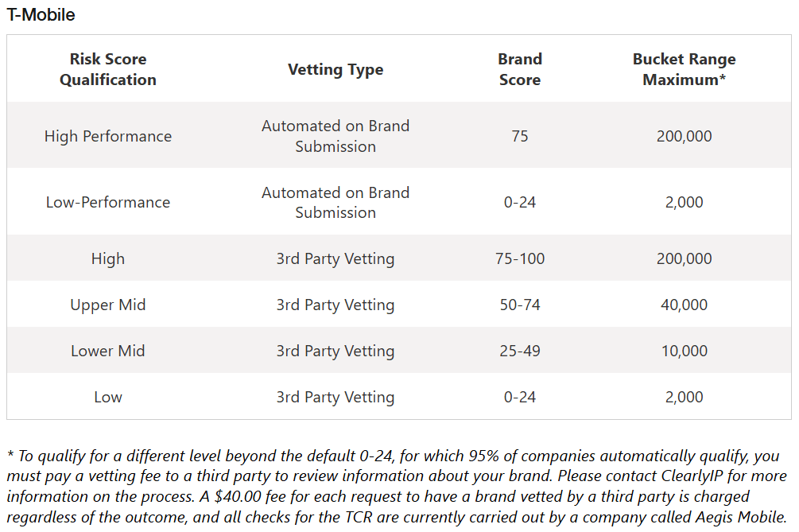The height and width of the screenshot is (532, 799).
Task: Click the 3rd Party Vetting cell in Upper Mid row
Action: tap(336, 305)
